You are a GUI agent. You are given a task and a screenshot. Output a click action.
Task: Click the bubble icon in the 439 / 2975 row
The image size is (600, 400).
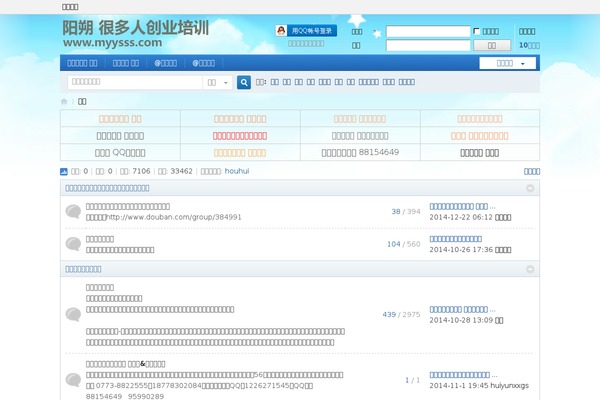pyautogui.click(x=73, y=314)
